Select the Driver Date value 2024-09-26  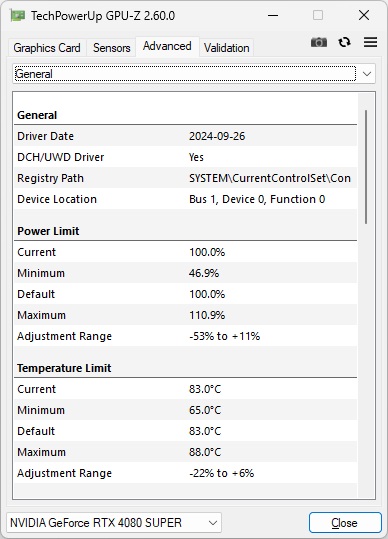point(217,136)
